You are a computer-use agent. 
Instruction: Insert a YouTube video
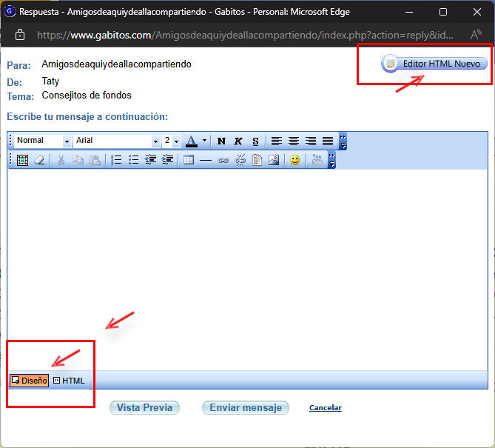coord(317,160)
